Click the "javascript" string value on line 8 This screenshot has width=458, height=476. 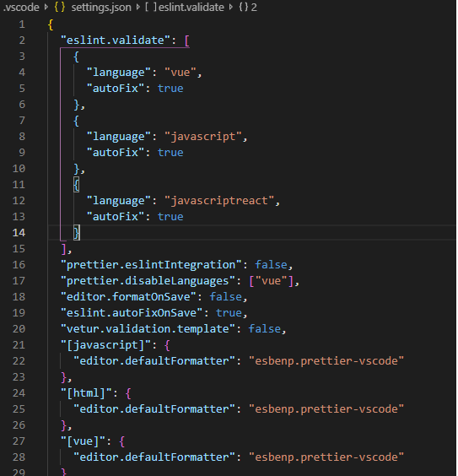[x=203, y=137]
